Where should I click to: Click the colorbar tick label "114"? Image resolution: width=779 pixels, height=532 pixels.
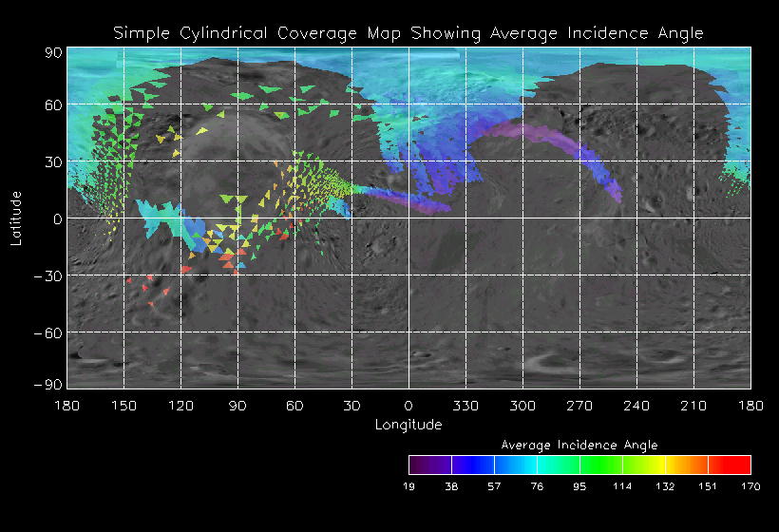[622, 486]
